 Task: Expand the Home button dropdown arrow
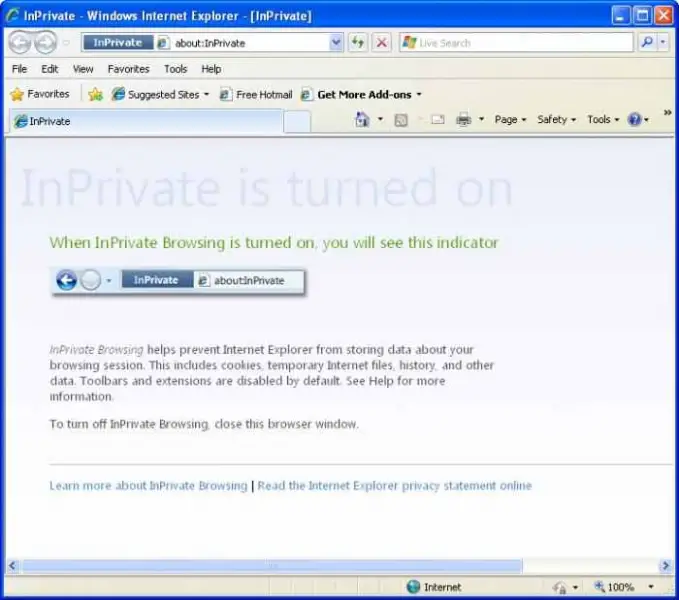[x=380, y=119]
